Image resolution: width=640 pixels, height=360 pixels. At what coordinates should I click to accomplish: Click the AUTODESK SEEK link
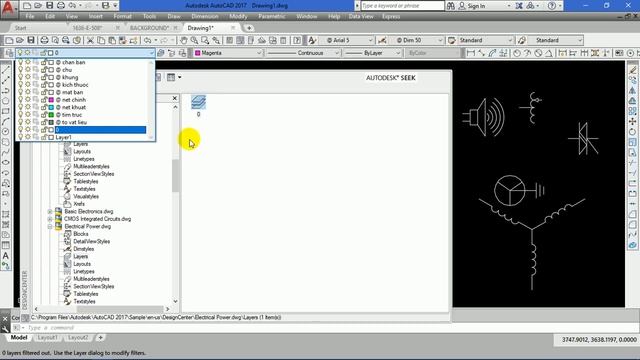[x=390, y=78]
